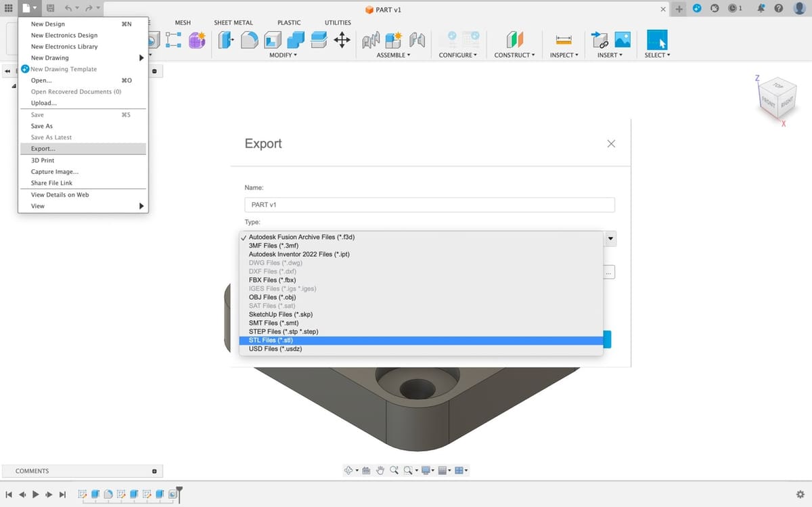Screen dimensions: 812x507
Task: Select the Shell tool icon
Action: point(273,40)
